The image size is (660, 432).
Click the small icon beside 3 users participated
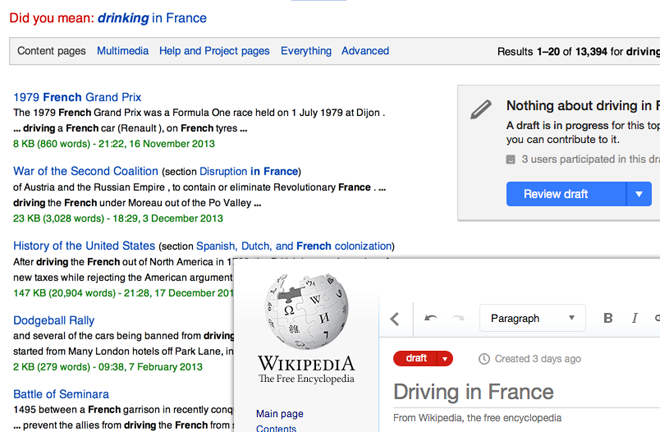coord(510,159)
